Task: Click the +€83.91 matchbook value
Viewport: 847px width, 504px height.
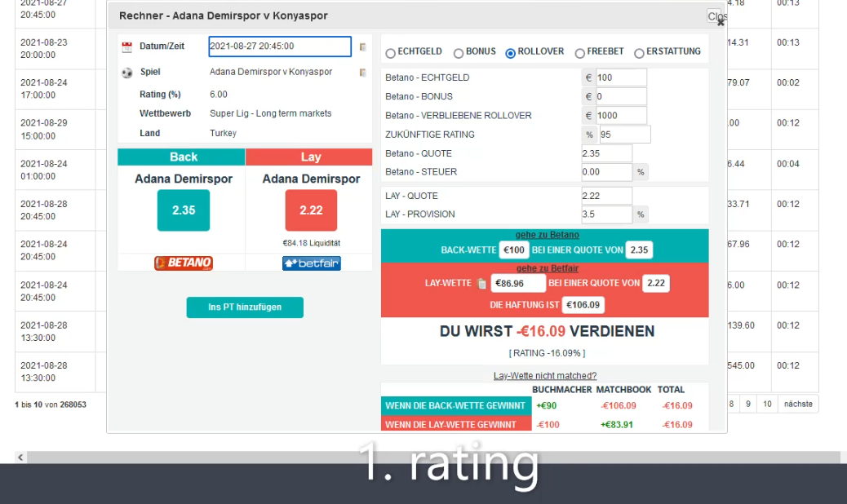Action: 616,425
